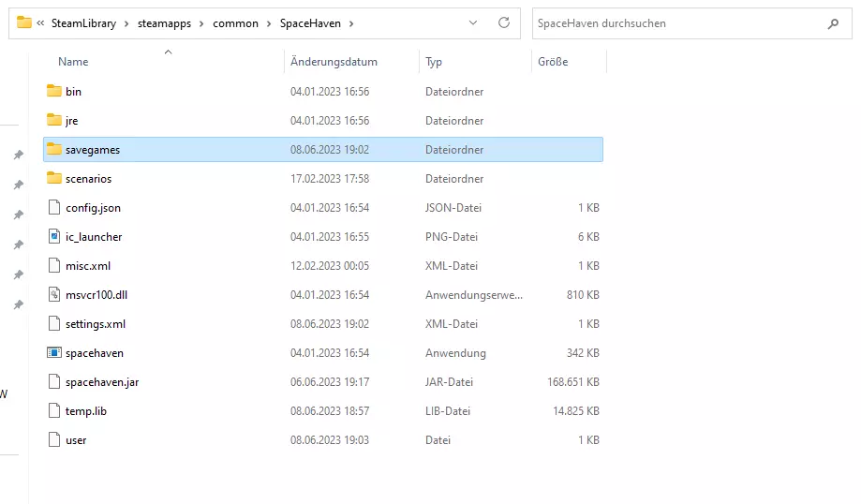
Task: Click the refresh button in address bar
Action: point(503,23)
